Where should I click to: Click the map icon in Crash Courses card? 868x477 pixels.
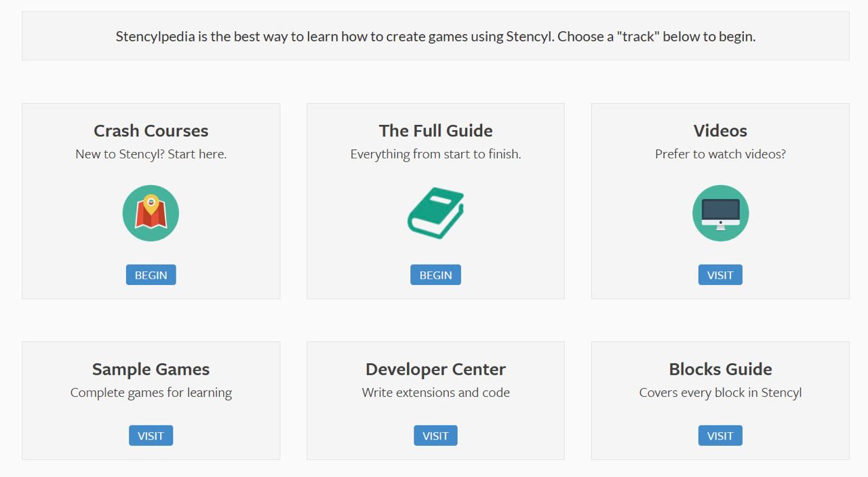coord(151,212)
